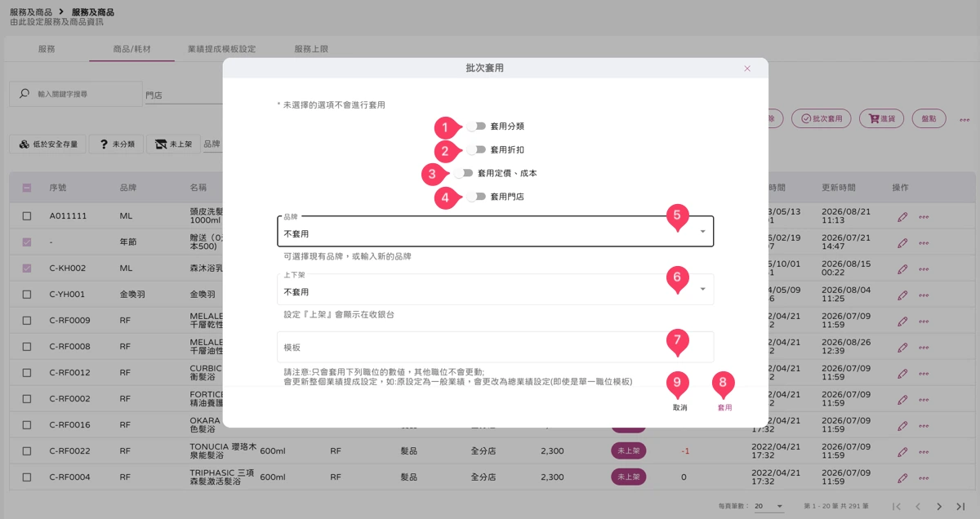This screenshot has height=519, width=980.
Task: Uncheck the selected row C-KH002
Action: coord(27,268)
